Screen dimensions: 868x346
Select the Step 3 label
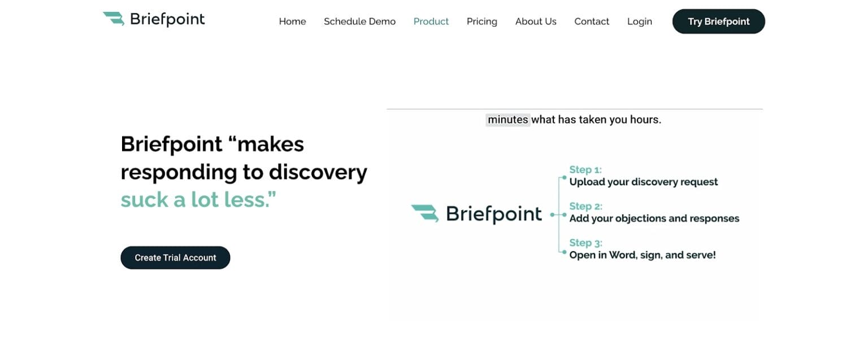586,243
